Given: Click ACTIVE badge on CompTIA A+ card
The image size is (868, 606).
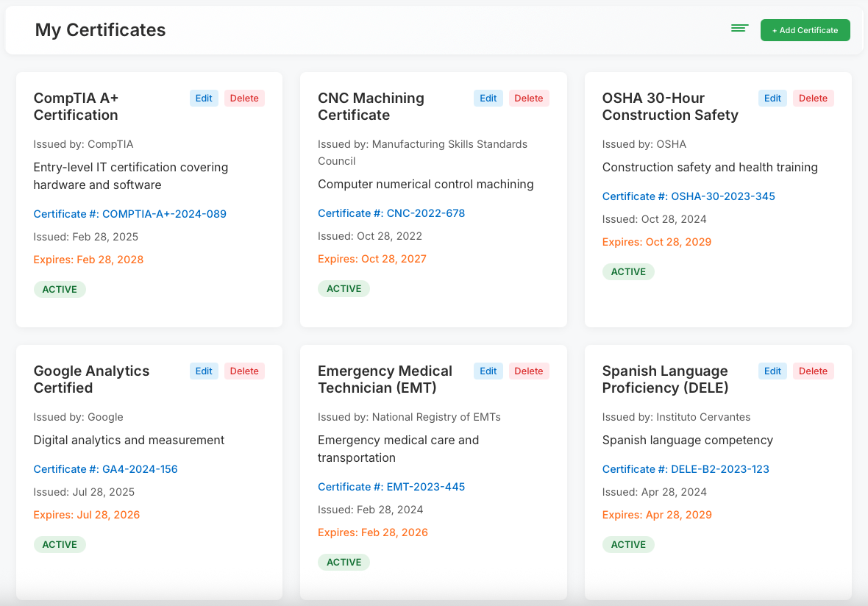Looking at the screenshot, I should click(60, 290).
